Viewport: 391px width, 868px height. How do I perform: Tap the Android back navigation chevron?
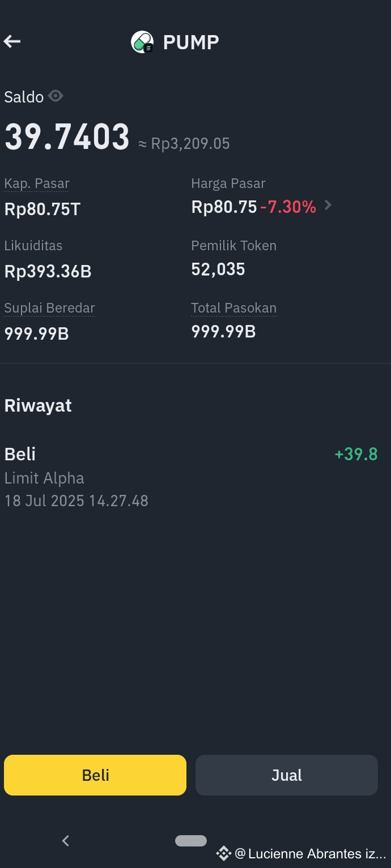pyautogui.click(x=66, y=841)
